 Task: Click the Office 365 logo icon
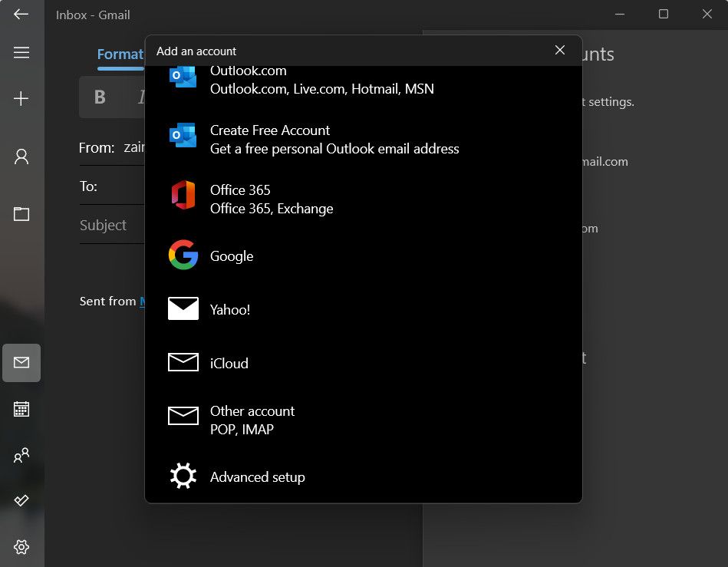tap(183, 195)
